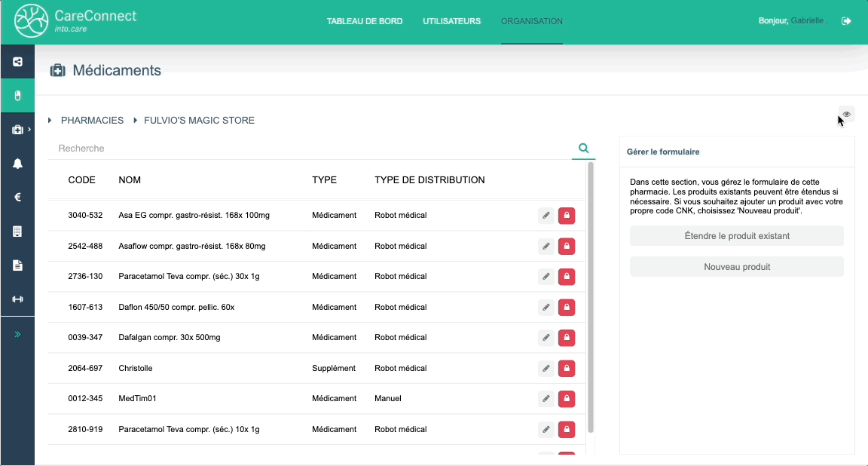This screenshot has height=466, width=868.
Task: Select code 1607-613 cell
Action: (85, 307)
